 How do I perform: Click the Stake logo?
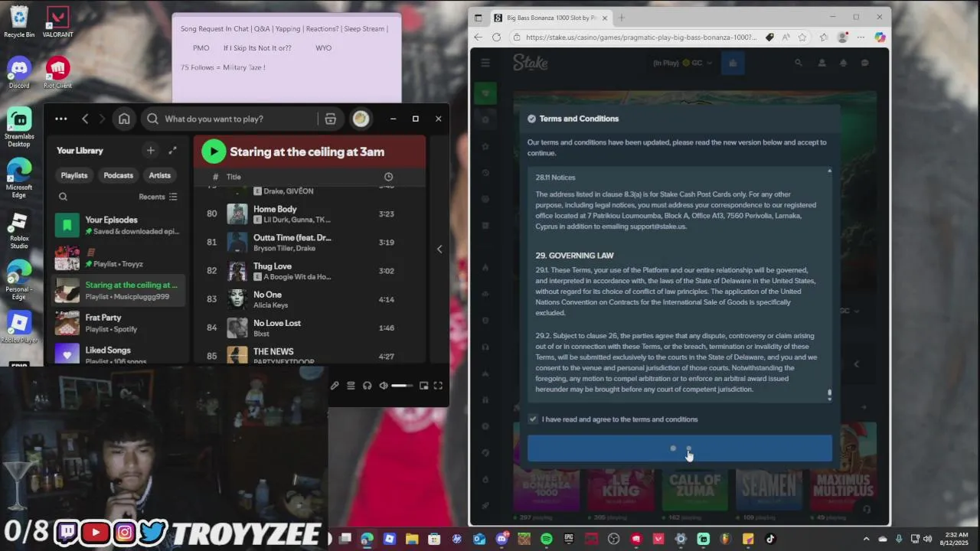(531, 63)
